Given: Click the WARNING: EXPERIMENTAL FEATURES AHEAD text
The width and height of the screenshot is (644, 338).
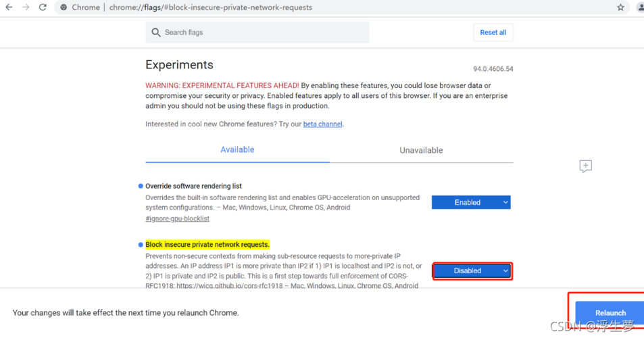Looking at the screenshot, I should point(222,85).
